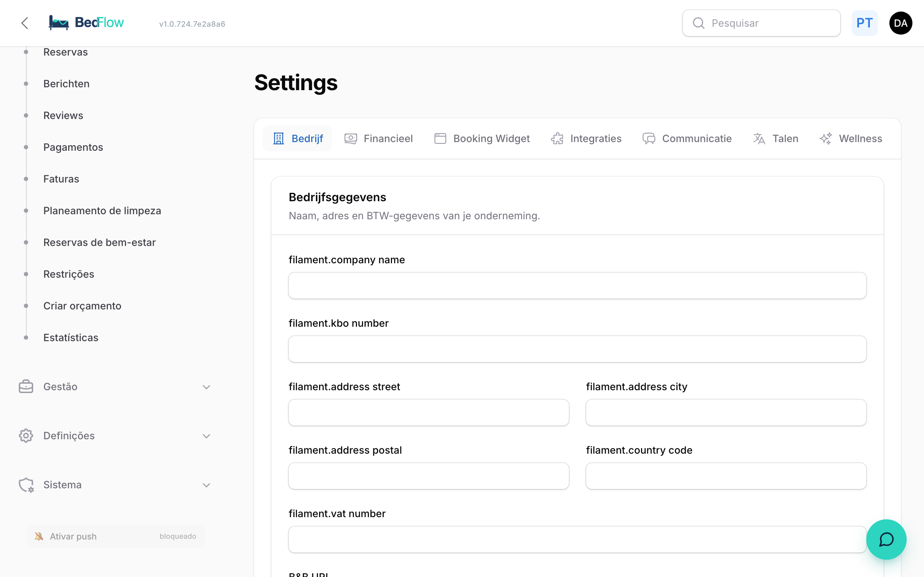Expand the Gestão chevron

click(206, 387)
